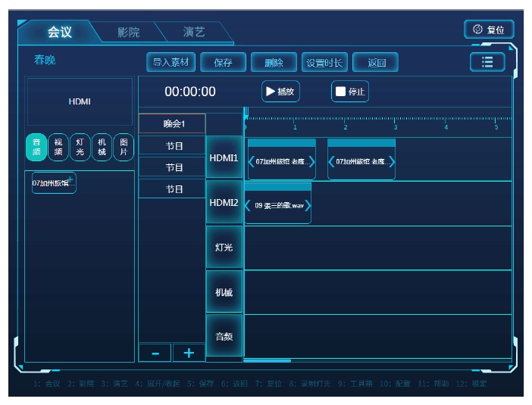Click the 复位 reset button
The image size is (532, 405).
(x=489, y=30)
